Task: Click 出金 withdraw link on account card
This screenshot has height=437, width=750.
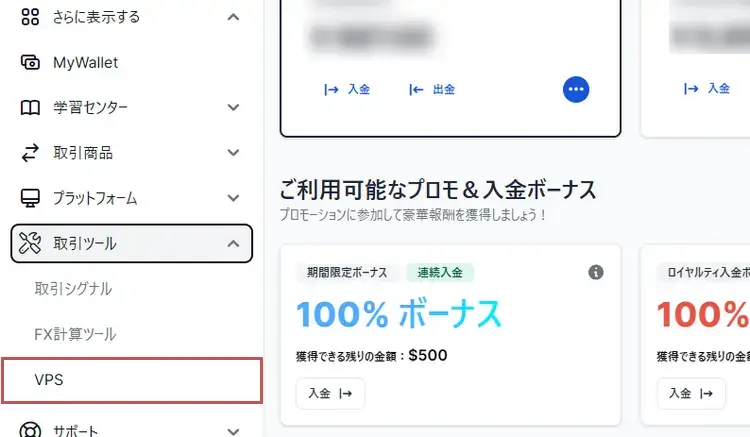Action: tap(432, 89)
